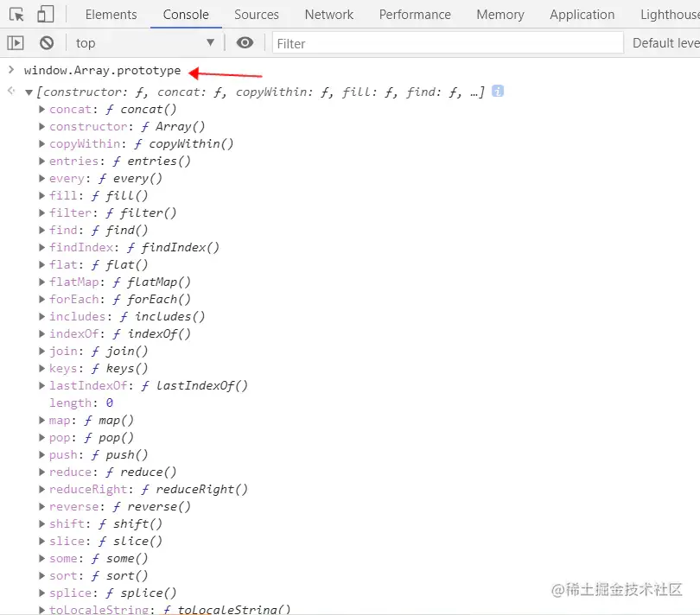Open the top context selector dropdown
This screenshot has width=700, height=615.
(x=145, y=43)
